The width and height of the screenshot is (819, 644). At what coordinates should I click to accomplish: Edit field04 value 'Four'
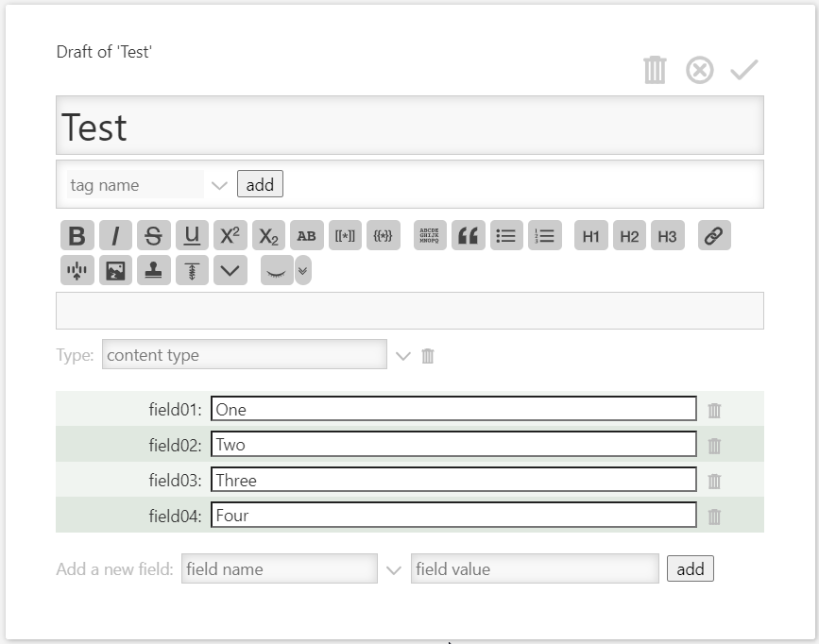(x=453, y=516)
